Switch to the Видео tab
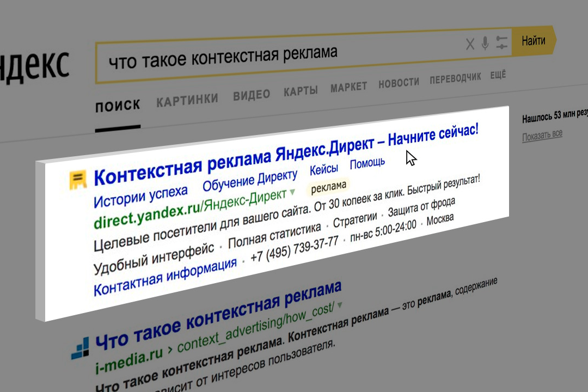This screenshot has height=392, width=588. (x=252, y=94)
